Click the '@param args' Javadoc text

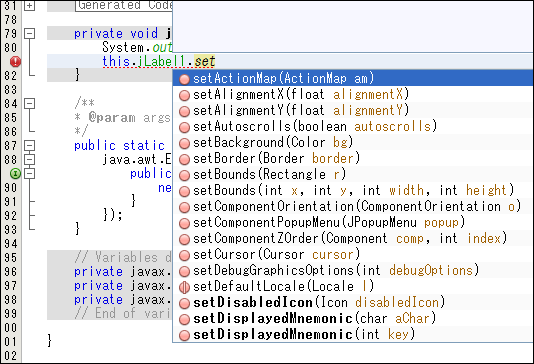(x=129, y=117)
